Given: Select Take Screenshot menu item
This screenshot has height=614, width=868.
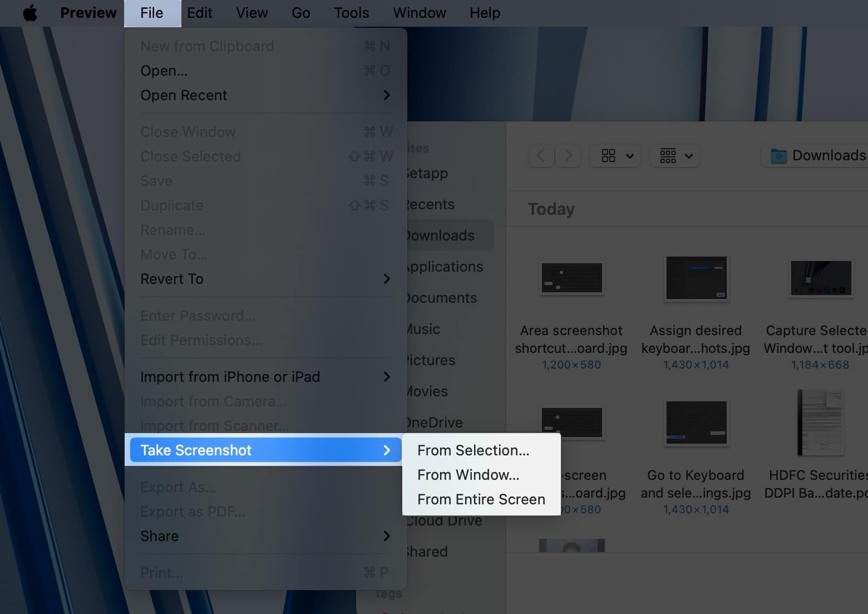Looking at the screenshot, I should coord(265,450).
